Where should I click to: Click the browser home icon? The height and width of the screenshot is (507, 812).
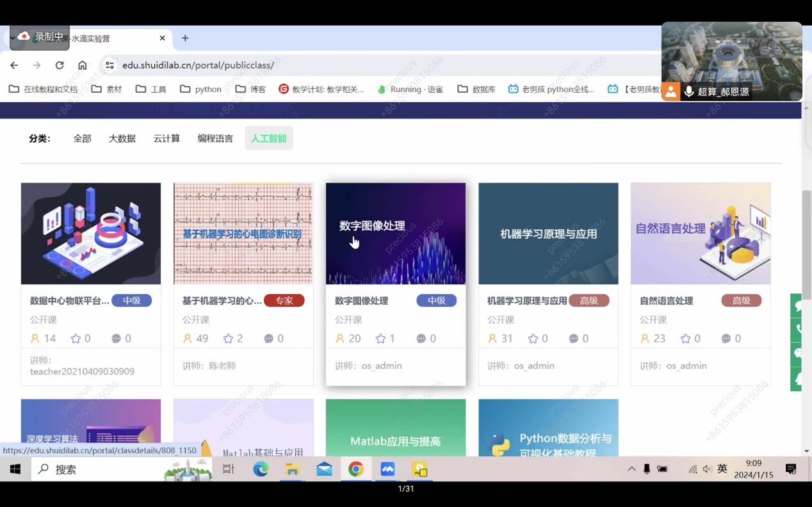tap(83, 65)
